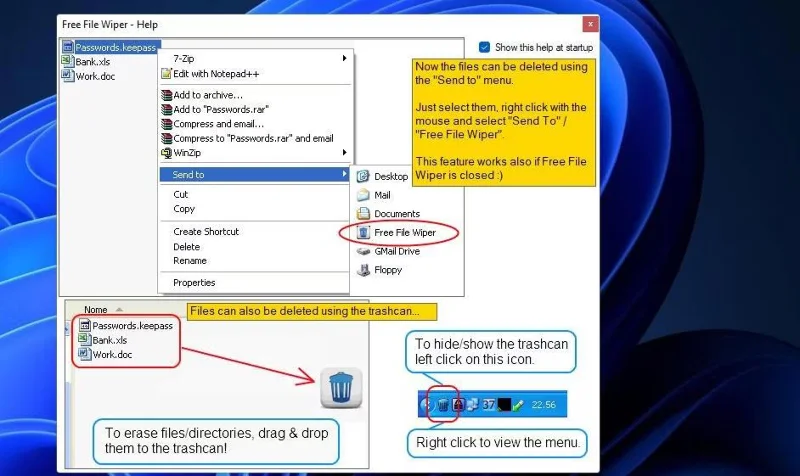
Task: Click Notepad++ icon in context menu
Action: pos(166,73)
